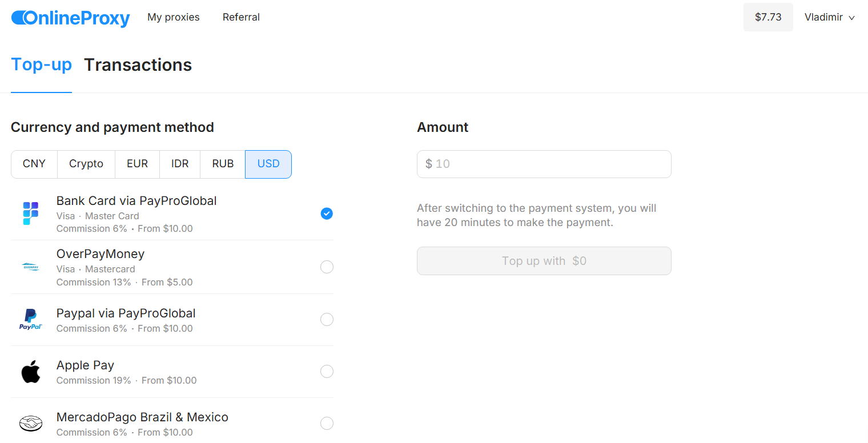Select MercadoPago Brazil & Mexico radio button

tap(327, 424)
